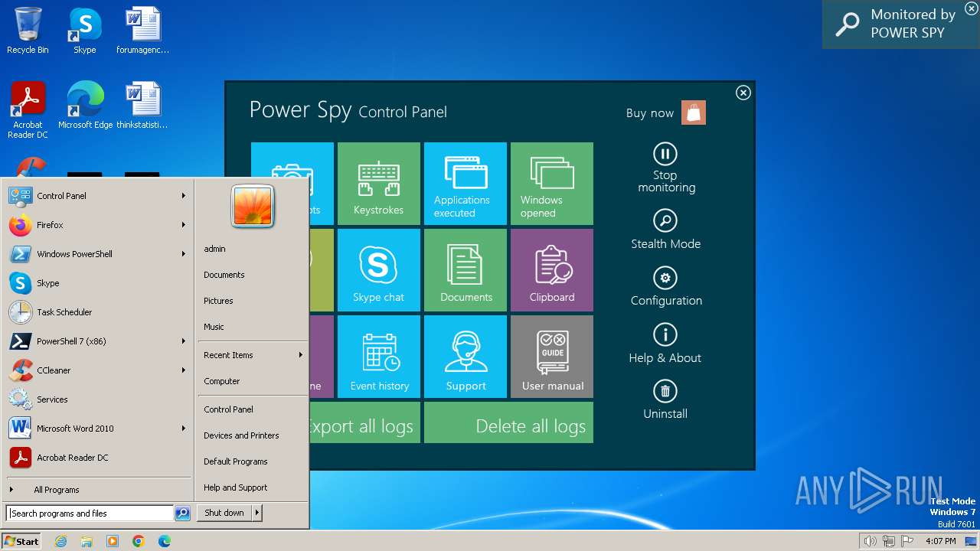Click the volume speaker tray icon
The image size is (980, 551).
tap(870, 541)
